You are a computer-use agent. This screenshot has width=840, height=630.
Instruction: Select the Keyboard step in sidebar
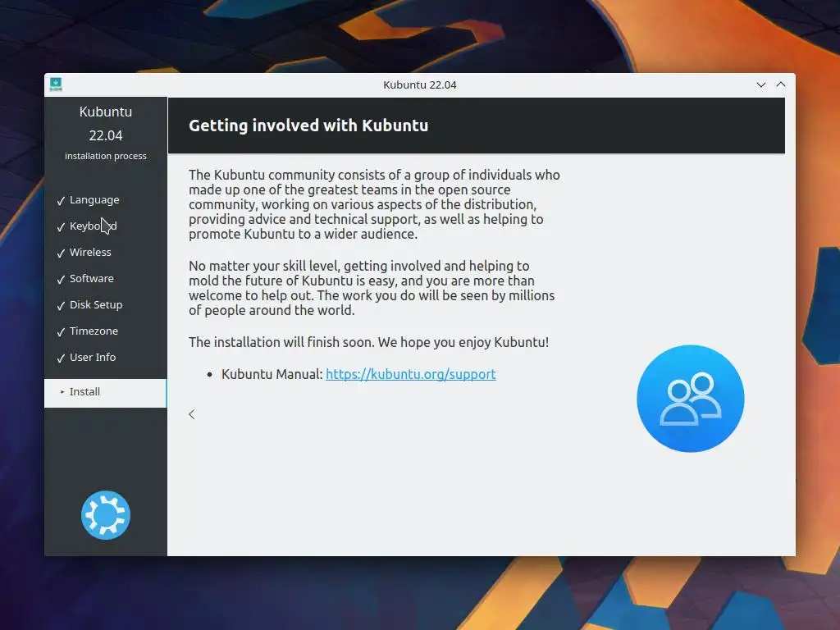point(94,226)
